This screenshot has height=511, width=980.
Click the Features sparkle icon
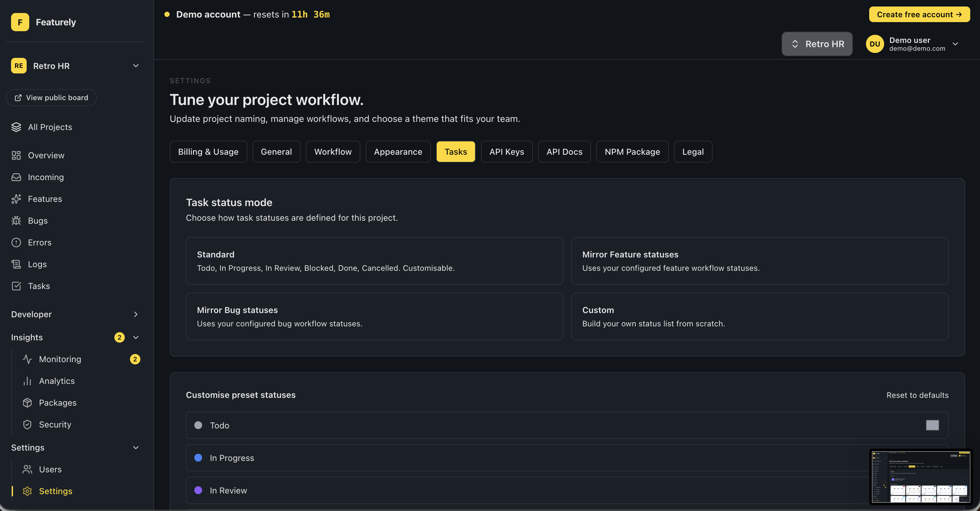(x=16, y=199)
